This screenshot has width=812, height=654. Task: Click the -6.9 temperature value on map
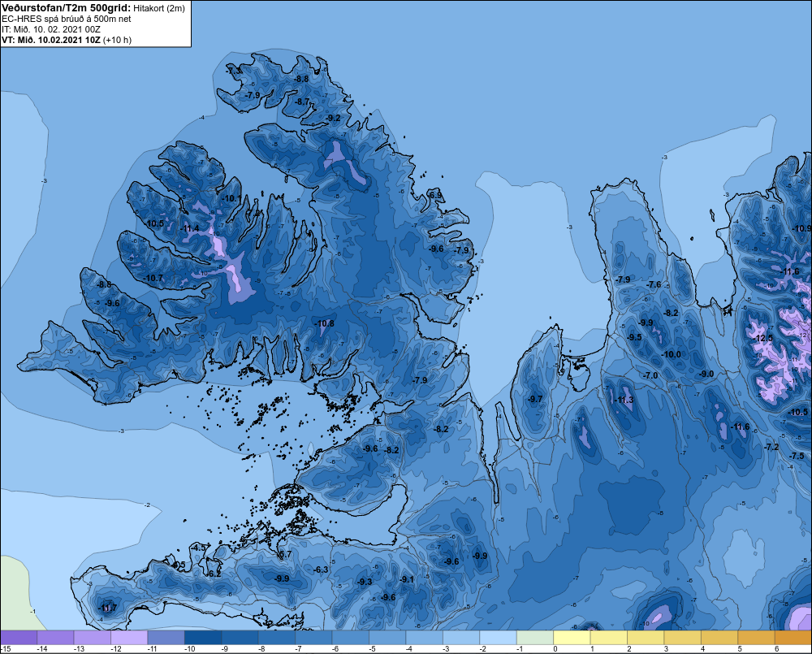435,195
